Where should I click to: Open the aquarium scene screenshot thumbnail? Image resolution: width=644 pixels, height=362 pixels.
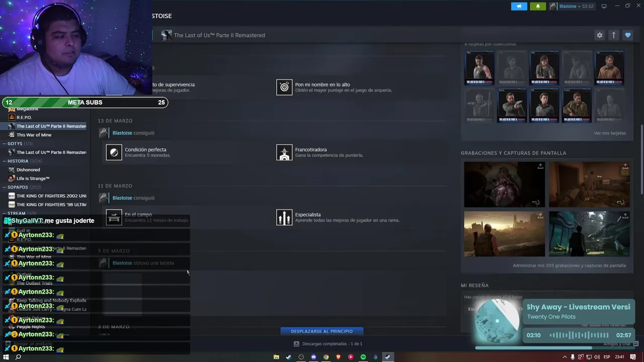click(589, 234)
